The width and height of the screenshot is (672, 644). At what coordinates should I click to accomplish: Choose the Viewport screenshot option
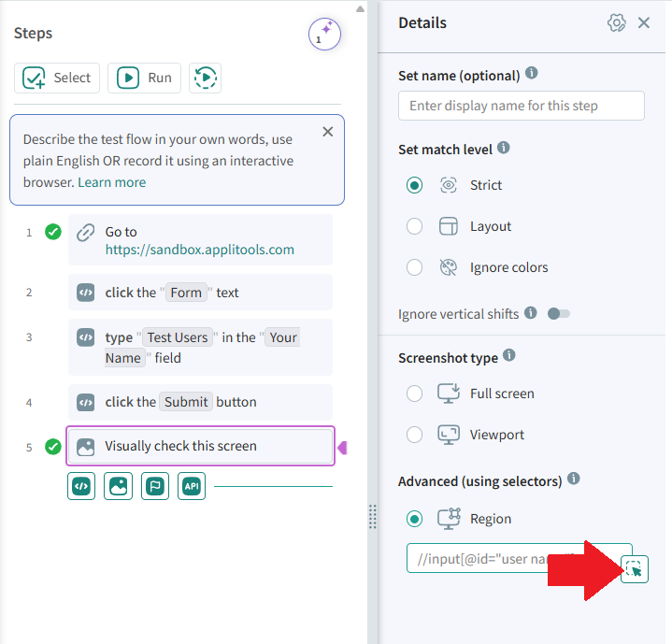[415, 435]
